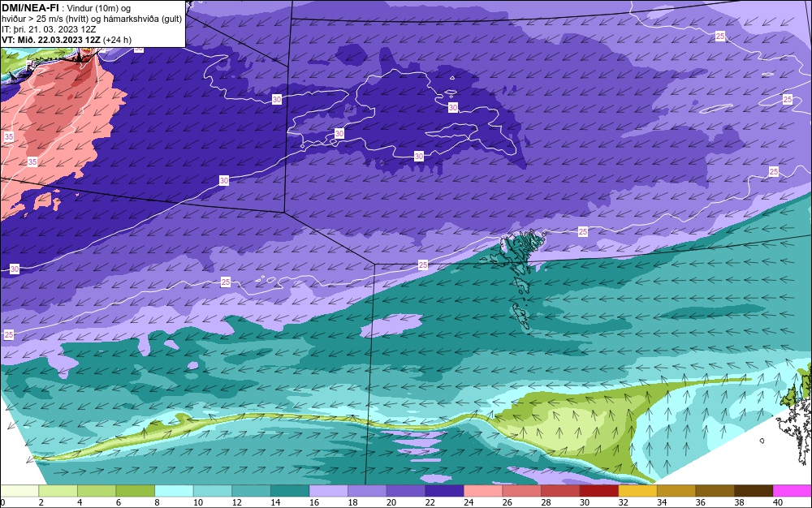Click legend scale value 36

[x=700, y=502]
